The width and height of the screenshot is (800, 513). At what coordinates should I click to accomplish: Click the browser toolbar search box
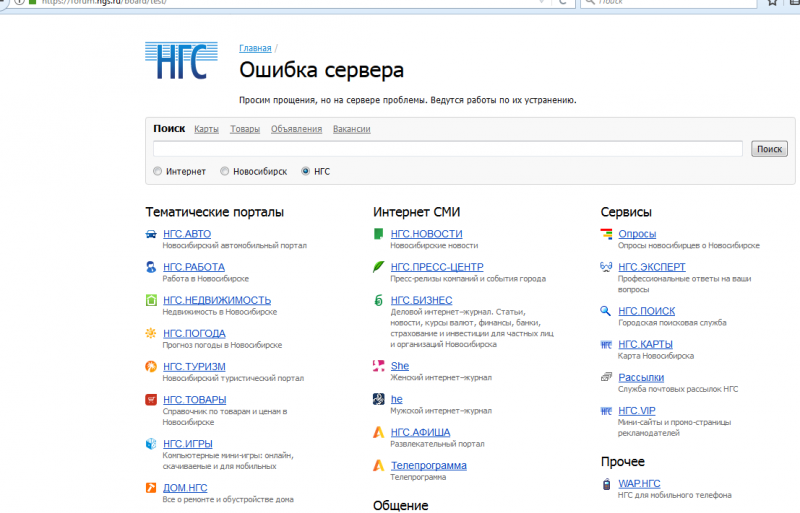[x=668, y=2]
